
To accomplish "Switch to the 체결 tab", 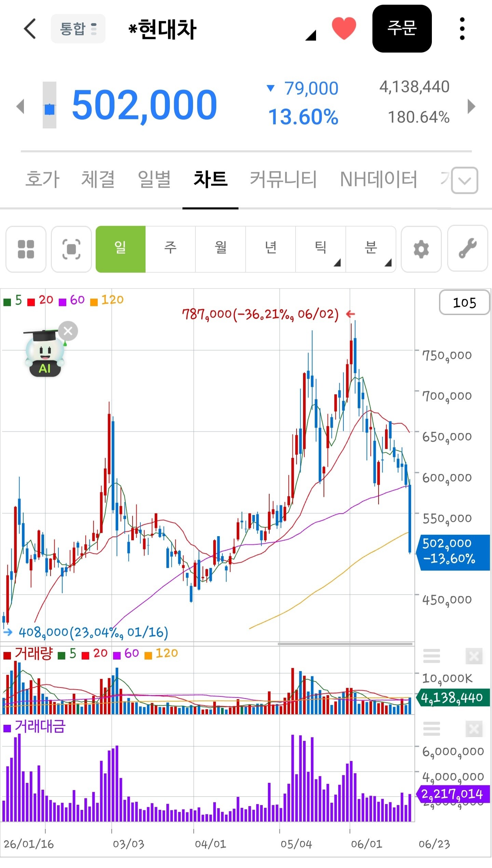I will pyautogui.click(x=98, y=179).
